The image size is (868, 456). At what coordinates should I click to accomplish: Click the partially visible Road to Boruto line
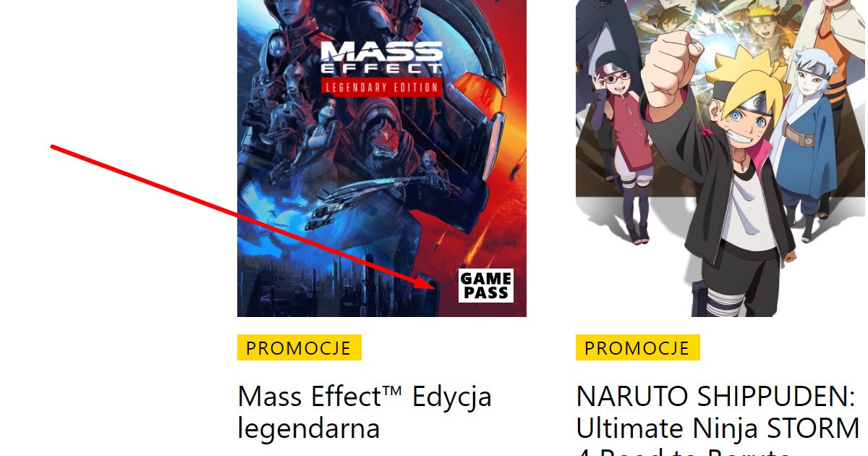(683, 452)
